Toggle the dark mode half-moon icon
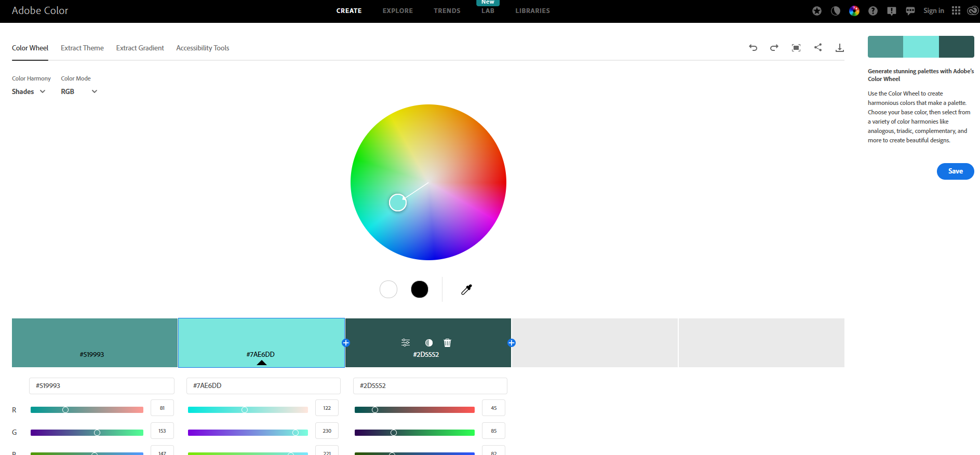The height and width of the screenshot is (455, 980). [x=836, y=11]
